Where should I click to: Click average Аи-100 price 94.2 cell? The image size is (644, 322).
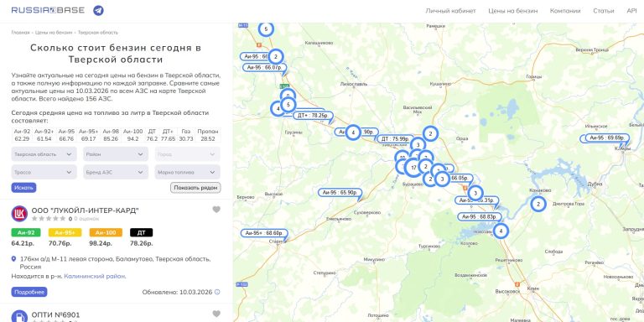tap(133, 139)
